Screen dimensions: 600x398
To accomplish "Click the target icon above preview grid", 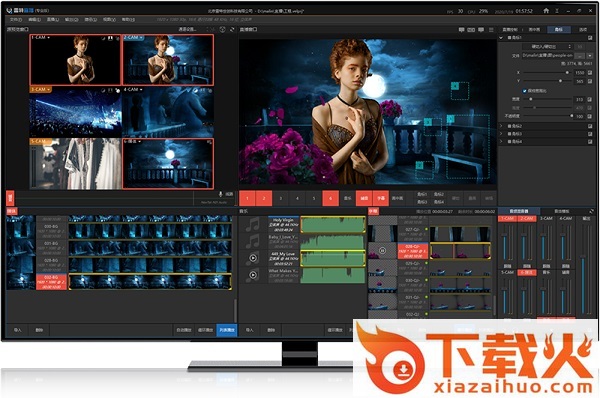I will coord(222,29).
